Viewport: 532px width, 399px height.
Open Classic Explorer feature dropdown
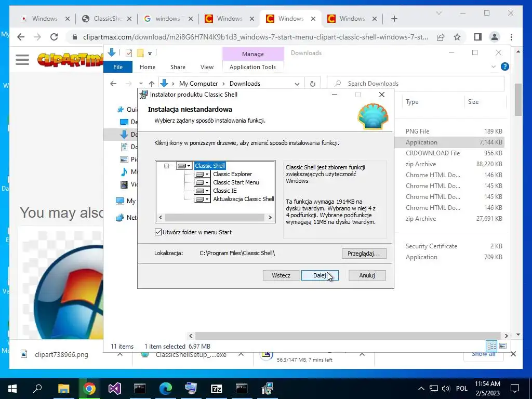(x=203, y=174)
